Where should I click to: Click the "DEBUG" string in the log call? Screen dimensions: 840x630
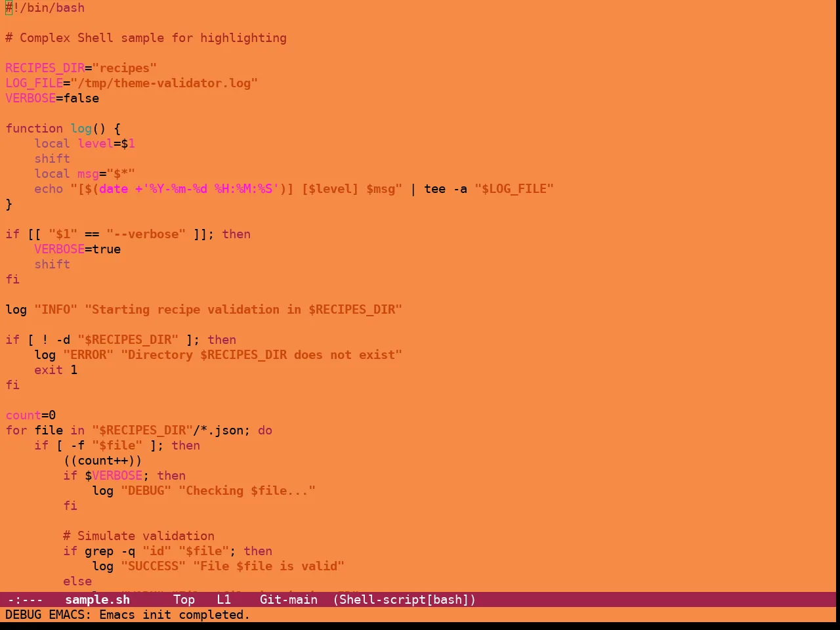(x=146, y=491)
